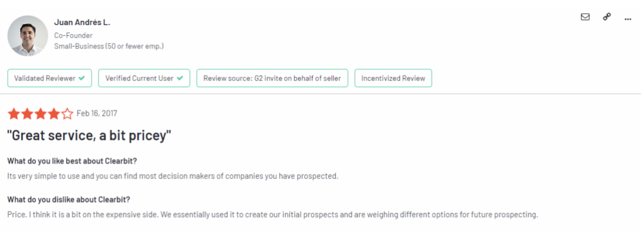Open Juan Andrés L. profile photo
The width and height of the screenshot is (644, 235).
pos(28,36)
